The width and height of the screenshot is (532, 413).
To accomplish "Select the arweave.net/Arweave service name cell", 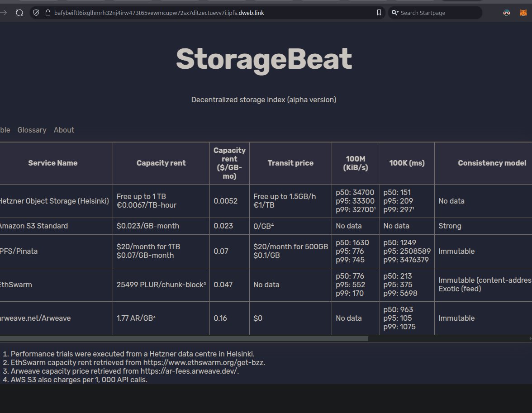I will 56,318.
